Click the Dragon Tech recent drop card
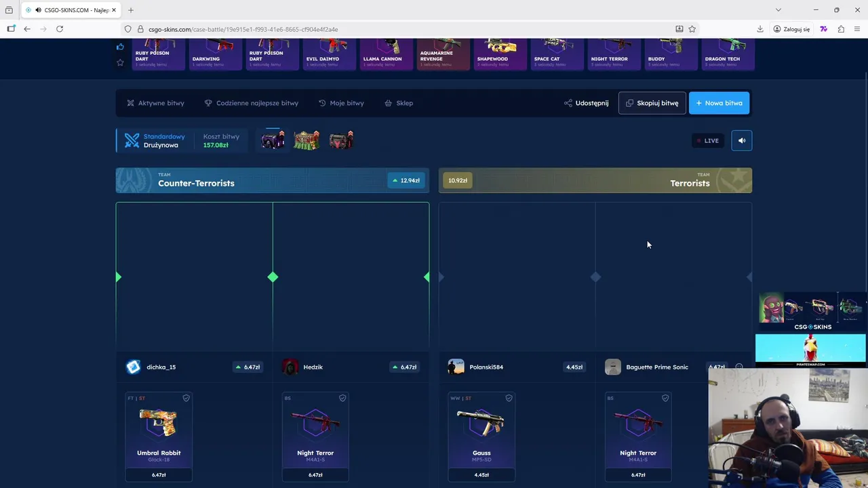Image resolution: width=868 pixels, height=488 pixels. [x=728, y=54]
